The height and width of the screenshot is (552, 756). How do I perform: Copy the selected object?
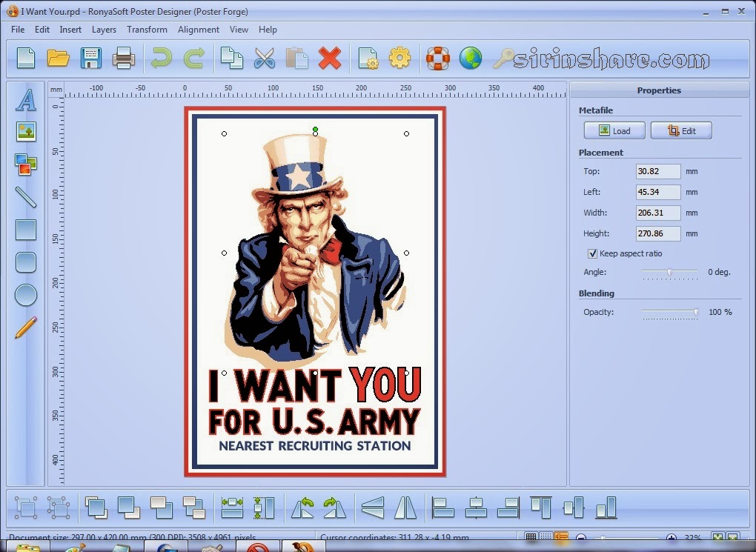(x=232, y=58)
